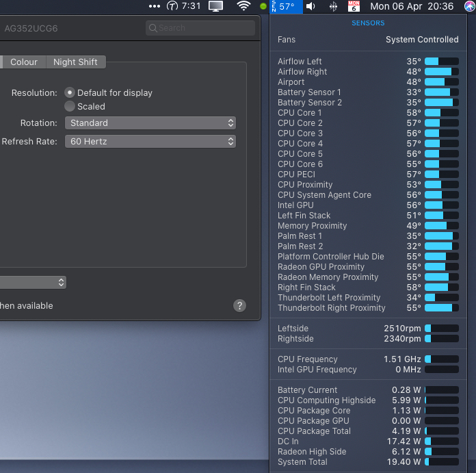Click the DC In 17.42 W row
Image resolution: width=476 pixels, height=473 pixels.
(368, 442)
